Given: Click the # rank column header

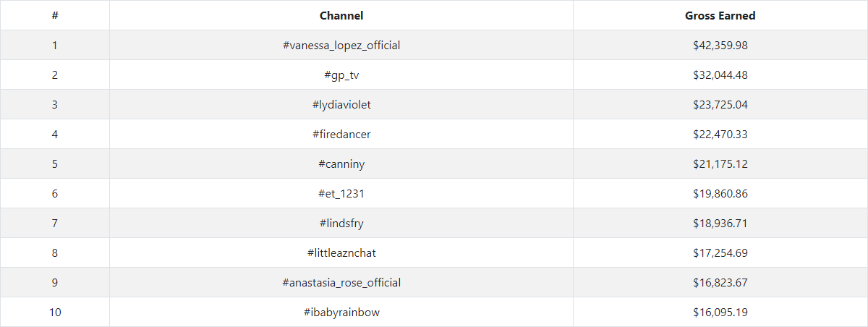Looking at the screenshot, I should pyautogui.click(x=55, y=16).
